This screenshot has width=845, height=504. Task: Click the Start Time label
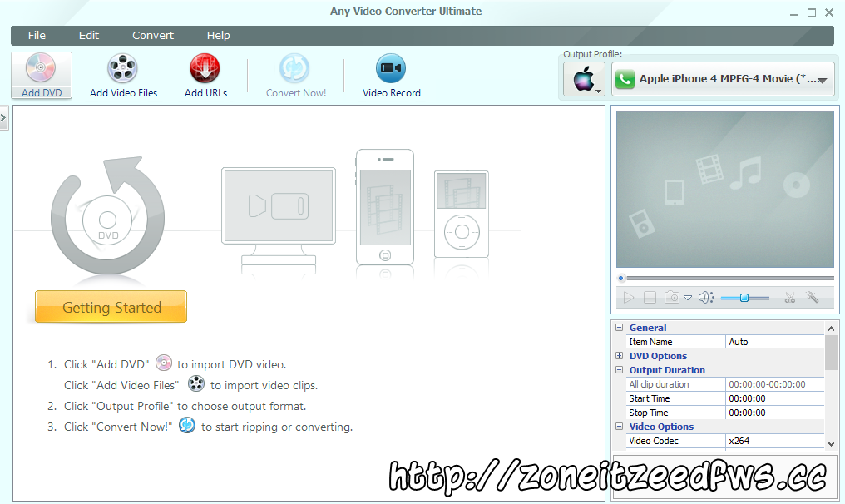650,398
